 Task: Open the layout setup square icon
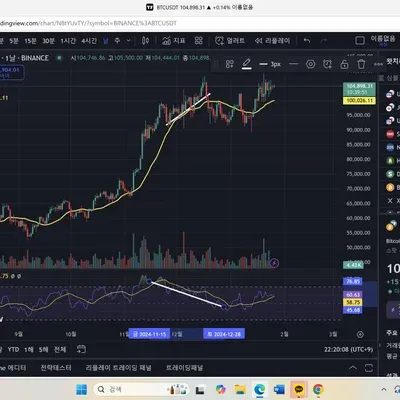(x=360, y=41)
